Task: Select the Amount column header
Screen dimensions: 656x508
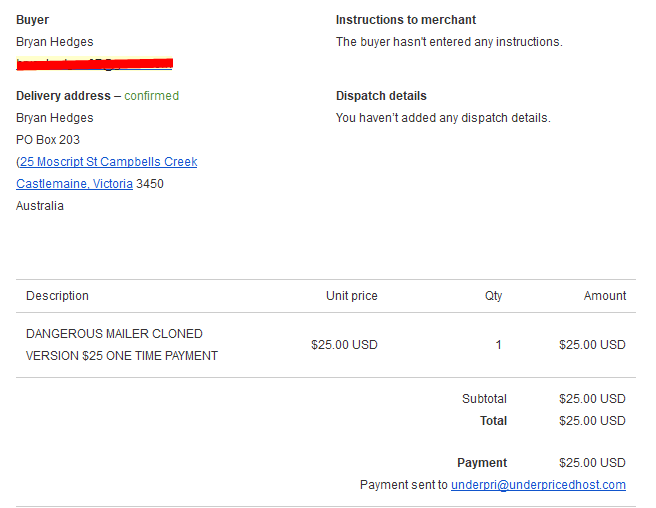Action: coord(605,296)
